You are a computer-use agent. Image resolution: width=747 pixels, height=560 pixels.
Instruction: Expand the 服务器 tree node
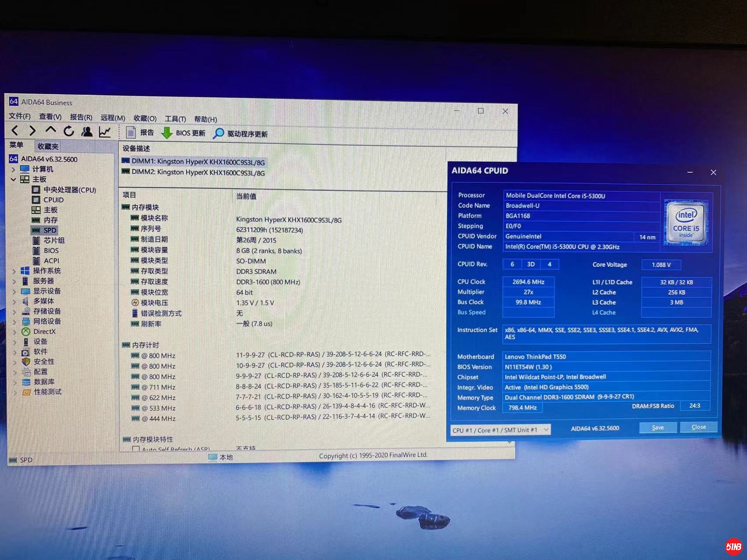13,281
